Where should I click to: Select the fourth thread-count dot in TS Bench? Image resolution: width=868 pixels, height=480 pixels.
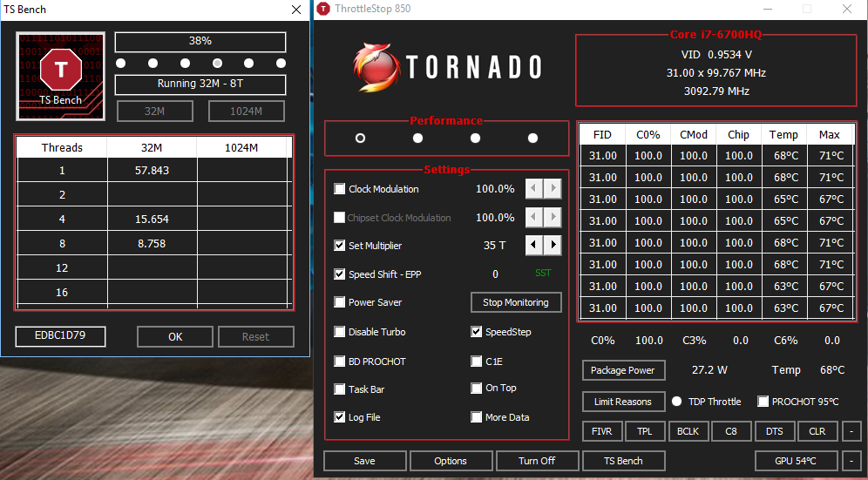click(218, 63)
